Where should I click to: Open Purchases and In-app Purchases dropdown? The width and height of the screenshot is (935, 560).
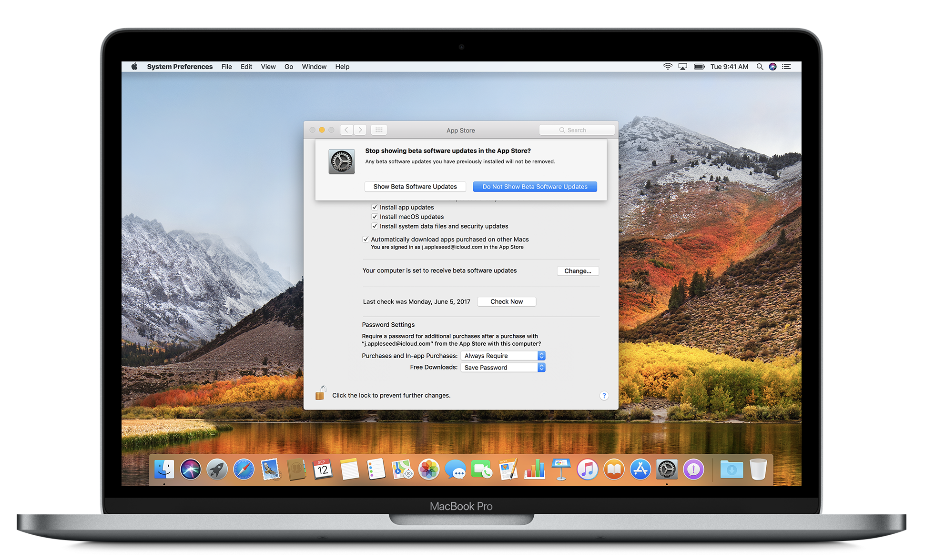click(503, 356)
